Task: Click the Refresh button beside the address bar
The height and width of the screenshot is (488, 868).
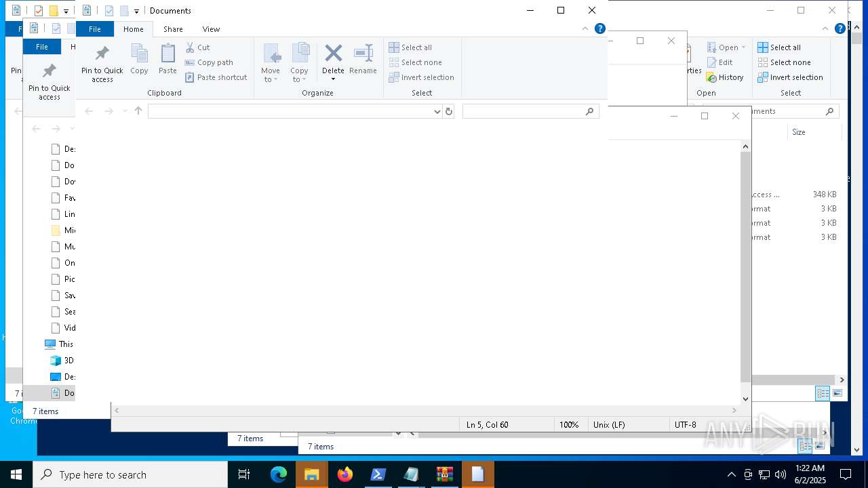Action: 448,111
